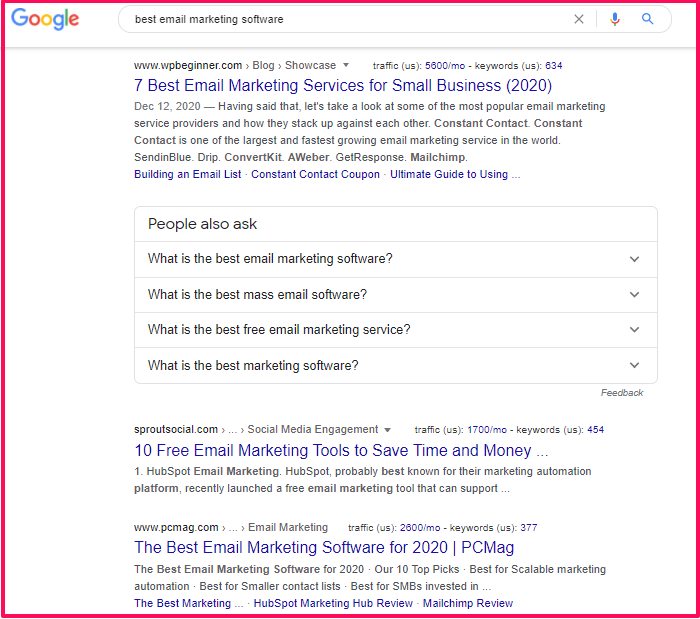Open dropdown arrow next to wpbeginner.com URL
Image resolution: width=700 pixels, height=619 pixels.
(x=346, y=65)
